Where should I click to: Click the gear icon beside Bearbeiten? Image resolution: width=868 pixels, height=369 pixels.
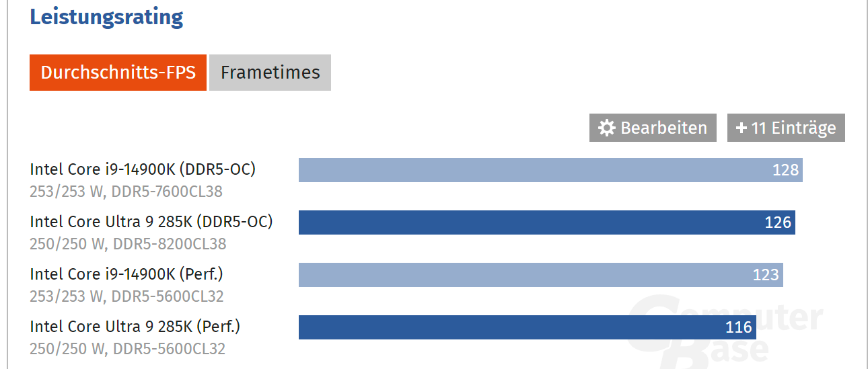point(607,128)
